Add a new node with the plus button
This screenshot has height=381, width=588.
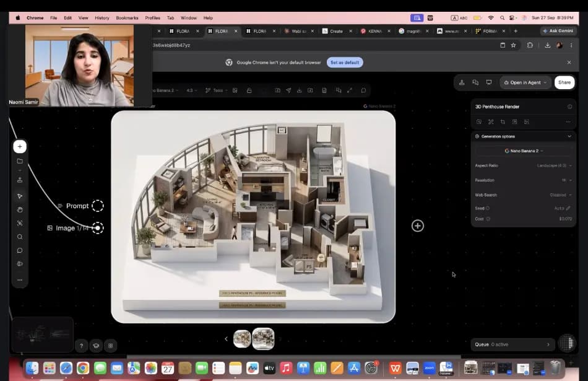pos(20,146)
